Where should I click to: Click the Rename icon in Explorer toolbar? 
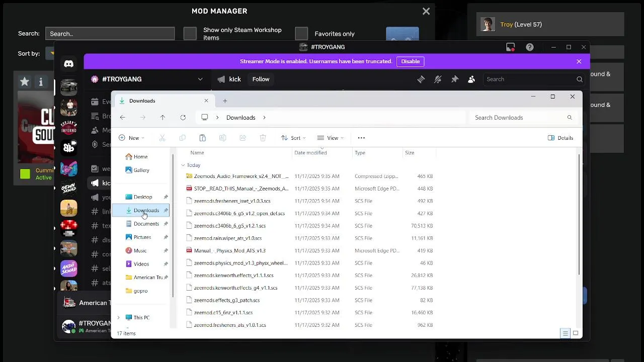[x=222, y=138]
